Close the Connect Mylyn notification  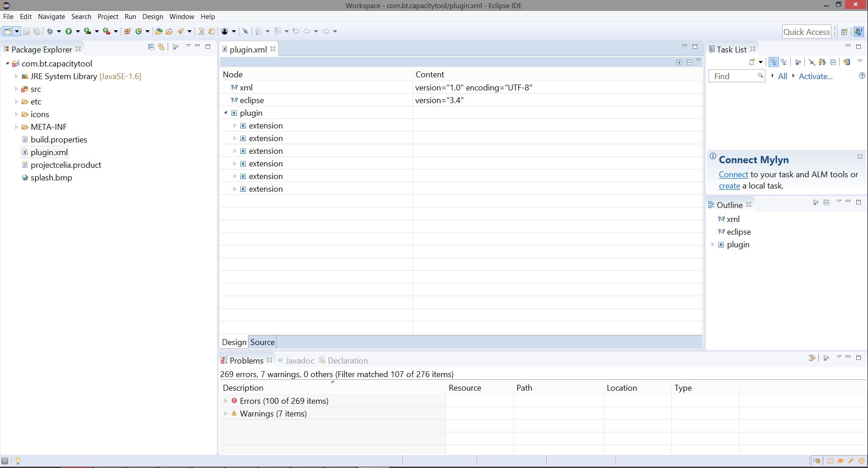pos(859,156)
